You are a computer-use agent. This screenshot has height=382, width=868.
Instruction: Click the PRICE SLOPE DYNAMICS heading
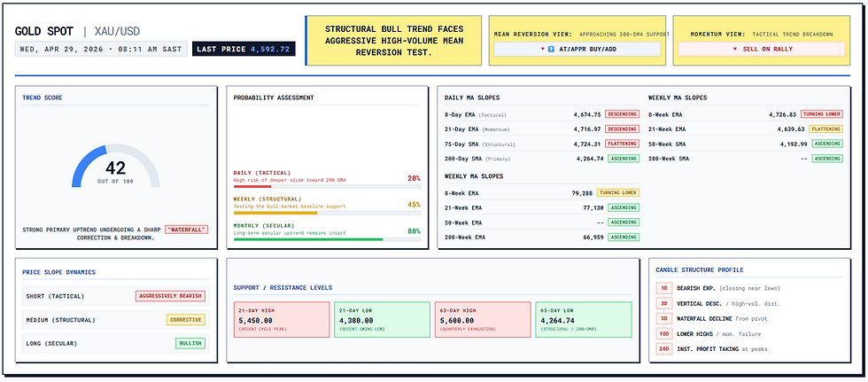58,272
